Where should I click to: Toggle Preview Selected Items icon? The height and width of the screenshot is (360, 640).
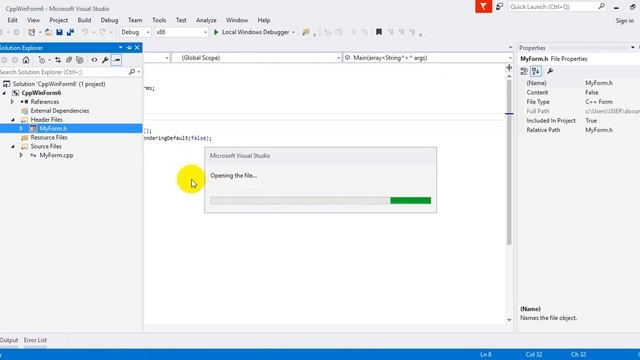(x=116, y=60)
